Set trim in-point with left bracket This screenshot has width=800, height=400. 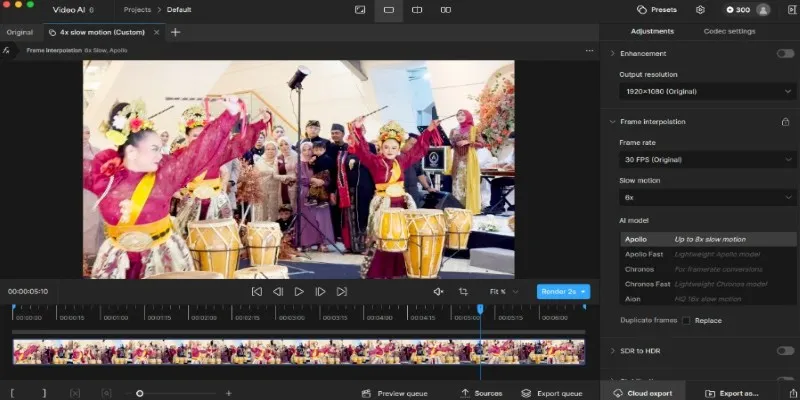point(12,393)
